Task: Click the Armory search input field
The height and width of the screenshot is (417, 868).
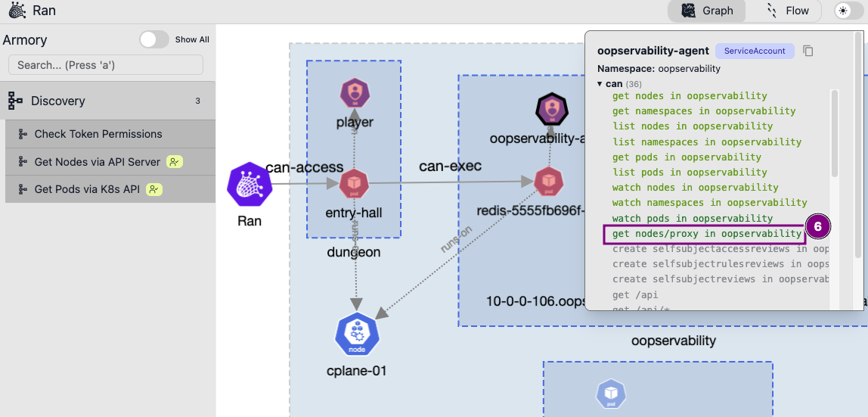Action: 106,65
